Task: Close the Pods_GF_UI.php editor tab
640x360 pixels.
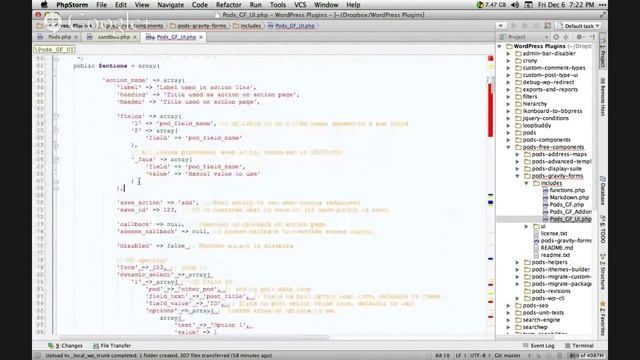Action: pos(201,37)
